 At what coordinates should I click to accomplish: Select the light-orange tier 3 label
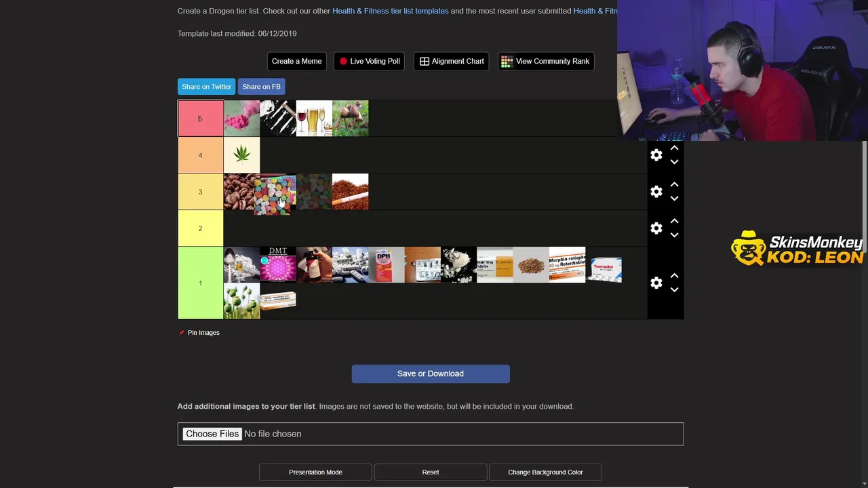click(x=200, y=192)
